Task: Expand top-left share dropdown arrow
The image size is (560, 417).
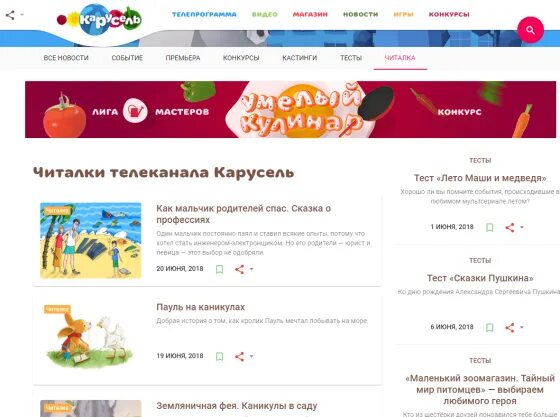Action: click(22, 15)
